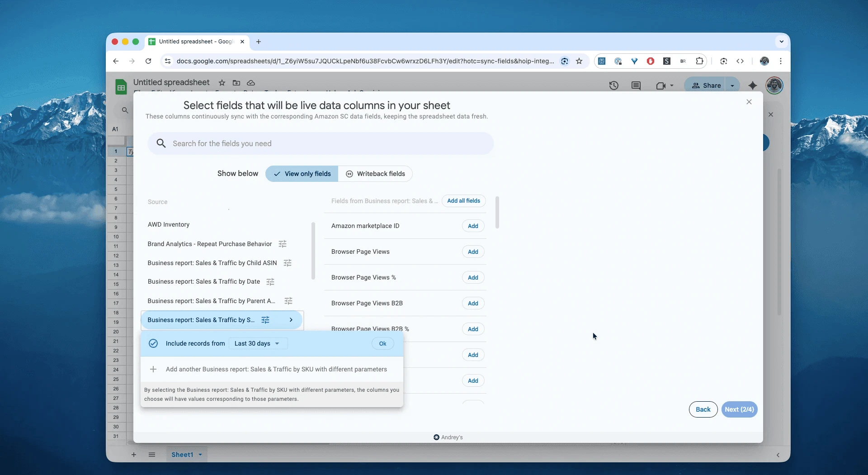
Task: Add Browser Page Views B2B % field
Action: tap(473, 329)
